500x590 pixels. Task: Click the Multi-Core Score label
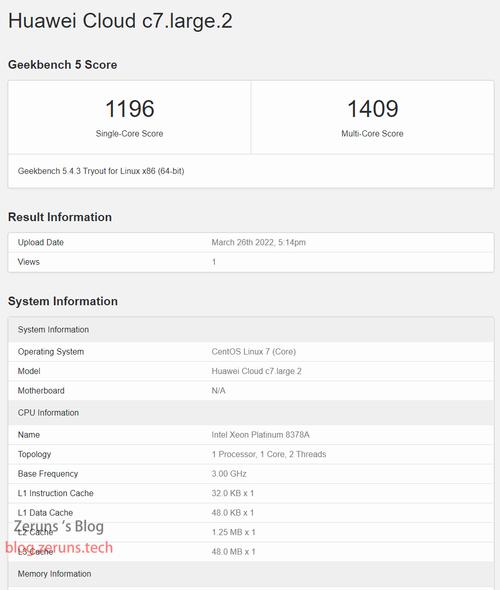coord(372,134)
